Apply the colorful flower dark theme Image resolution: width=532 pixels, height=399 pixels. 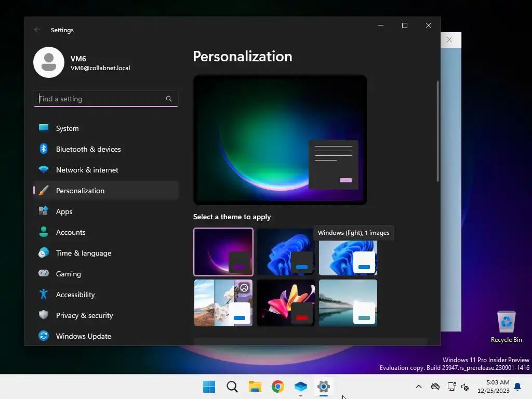click(286, 303)
